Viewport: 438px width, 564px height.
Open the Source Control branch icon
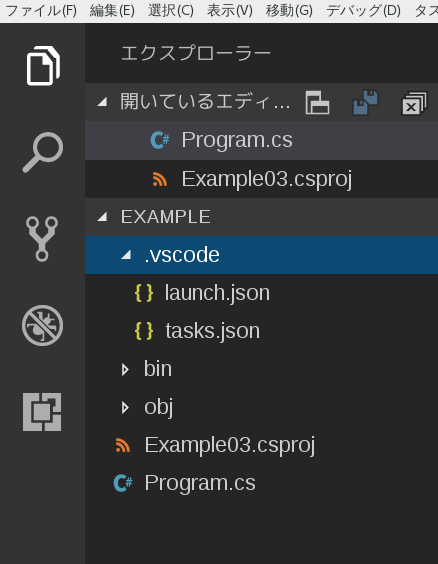(x=42, y=238)
